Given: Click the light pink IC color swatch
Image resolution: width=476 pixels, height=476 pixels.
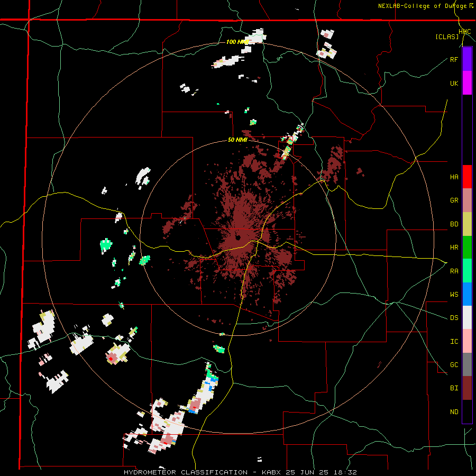Looking at the screenshot, I should 467,341.
